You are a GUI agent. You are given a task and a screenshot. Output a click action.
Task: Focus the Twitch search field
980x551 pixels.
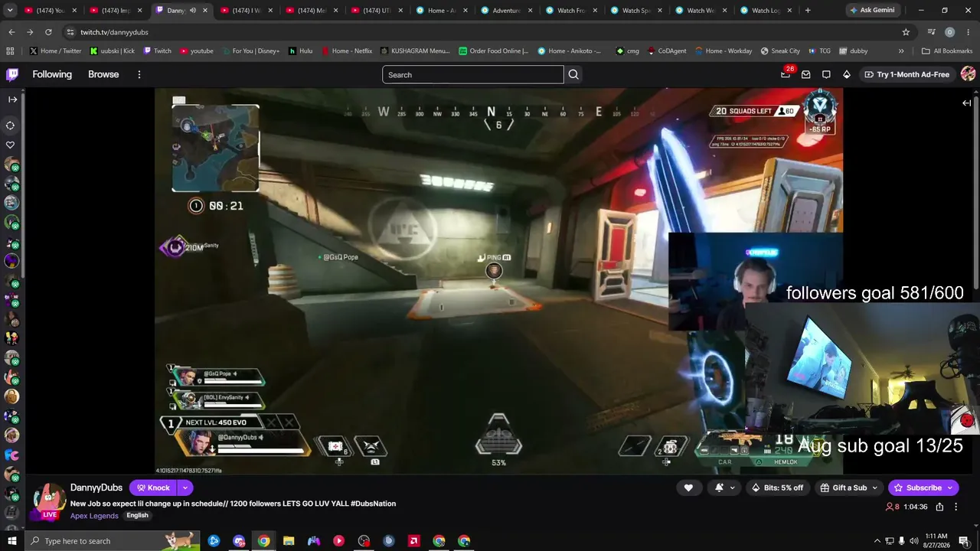click(x=473, y=74)
